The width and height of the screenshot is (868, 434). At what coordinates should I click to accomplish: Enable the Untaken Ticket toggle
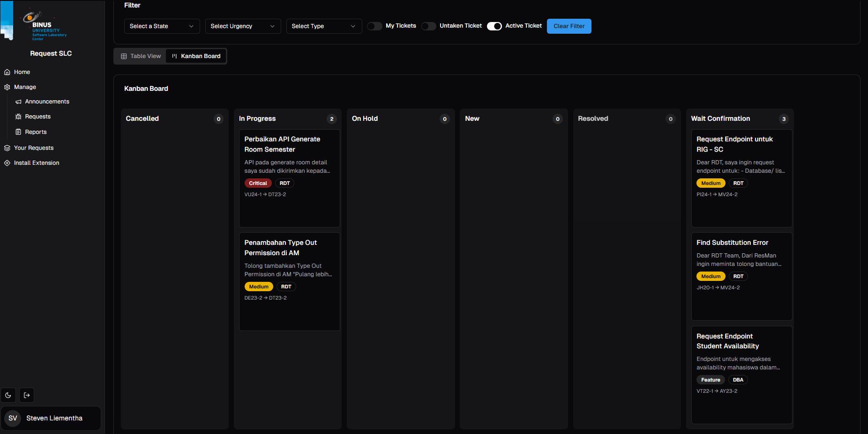point(428,26)
